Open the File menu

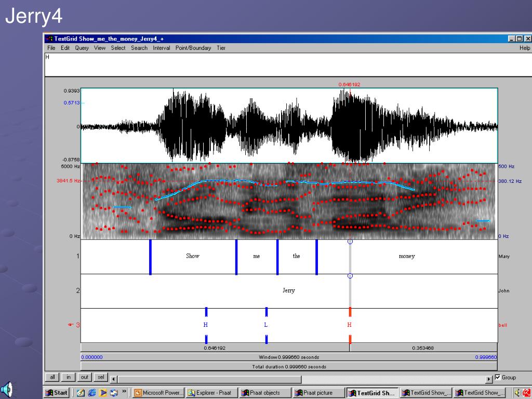tap(51, 48)
